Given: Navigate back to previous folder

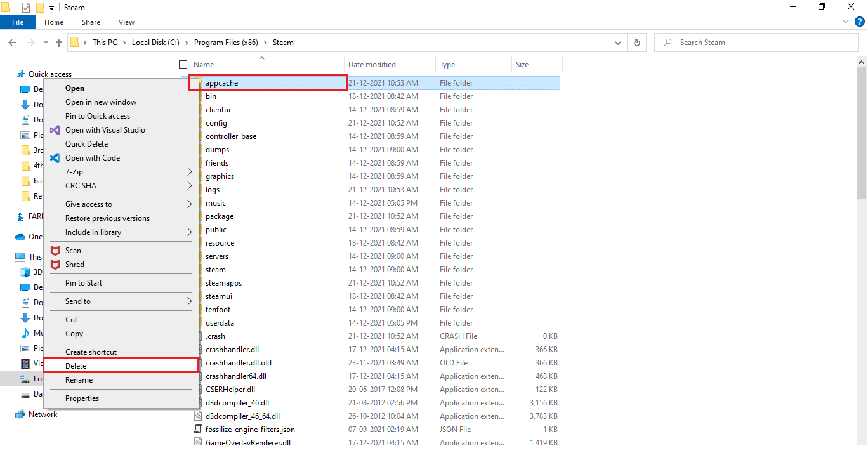Looking at the screenshot, I should [x=12, y=42].
